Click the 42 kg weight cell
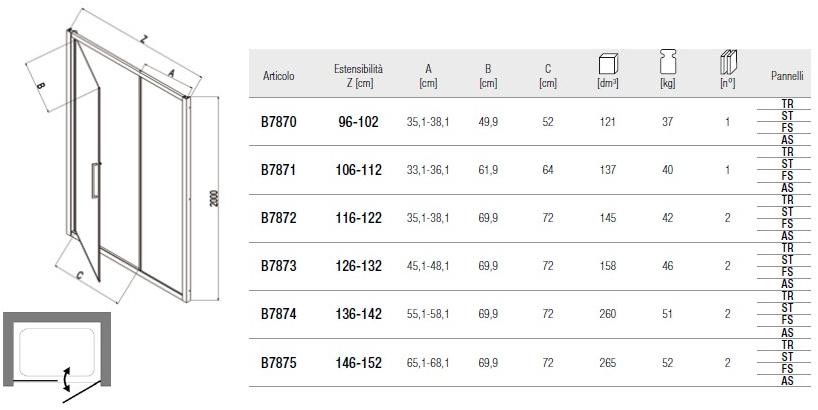The height and width of the screenshot is (410, 818). coord(667,218)
